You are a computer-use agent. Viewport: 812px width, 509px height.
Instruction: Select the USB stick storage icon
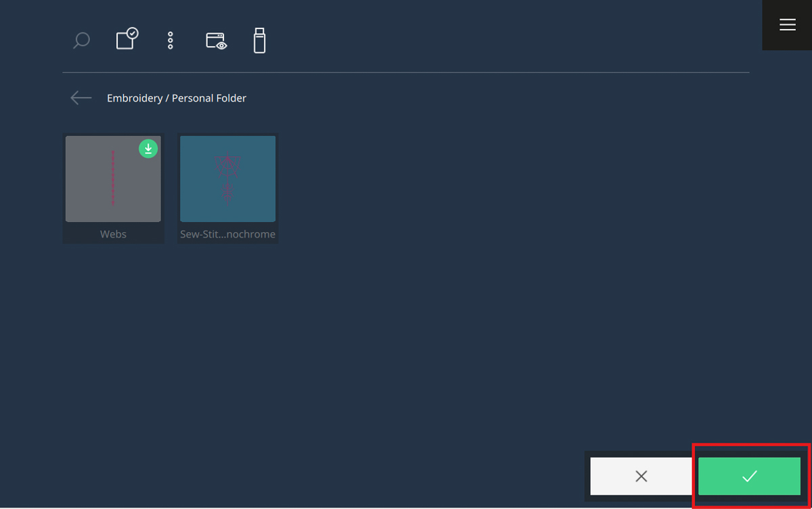[259, 41]
